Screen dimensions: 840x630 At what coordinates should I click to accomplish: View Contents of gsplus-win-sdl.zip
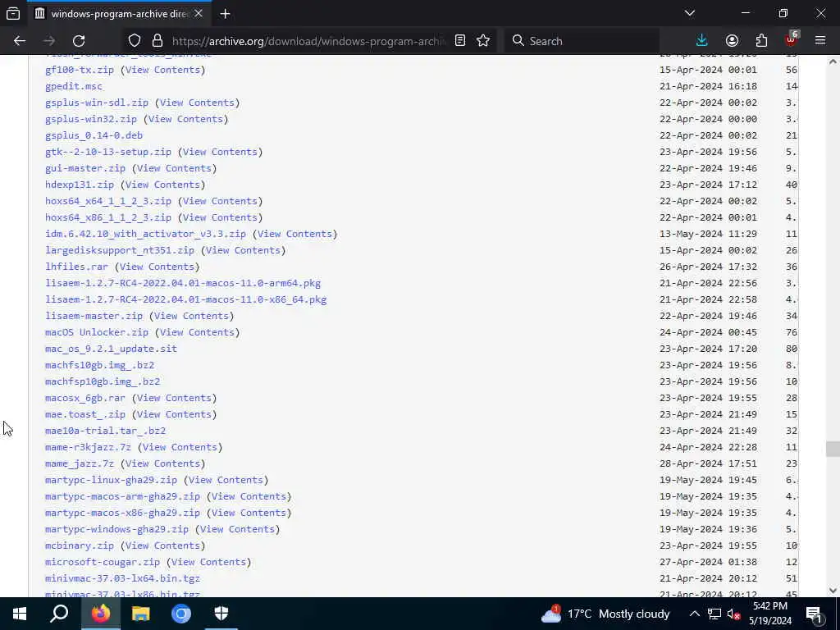pos(197,103)
